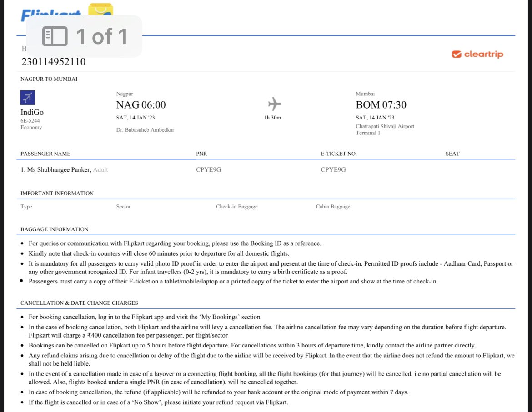This screenshot has height=412, width=532.
Task: Click the check-in counters close 60 minutes line
Action: pyautogui.click(x=159, y=253)
